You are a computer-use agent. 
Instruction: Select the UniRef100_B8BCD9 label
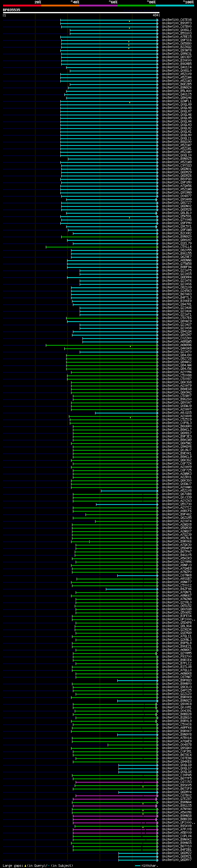click(177, 819)
